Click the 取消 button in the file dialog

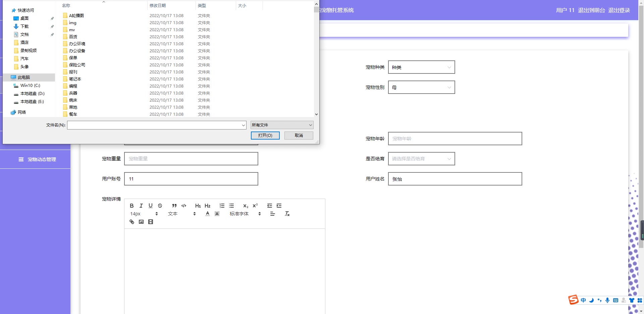coord(299,136)
